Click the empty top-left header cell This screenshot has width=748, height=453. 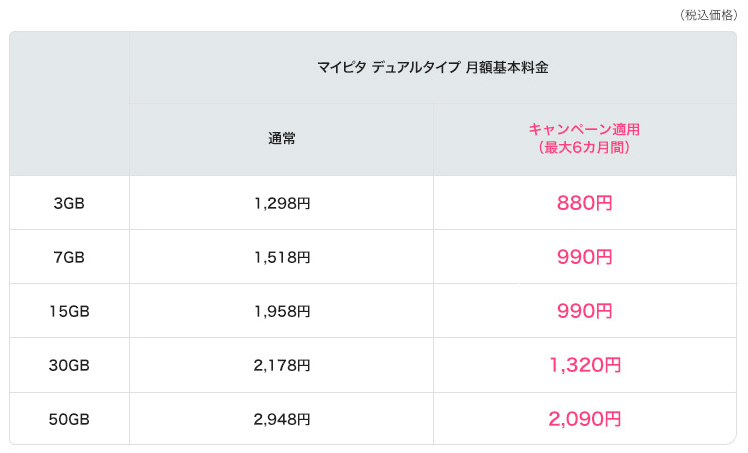(70, 103)
